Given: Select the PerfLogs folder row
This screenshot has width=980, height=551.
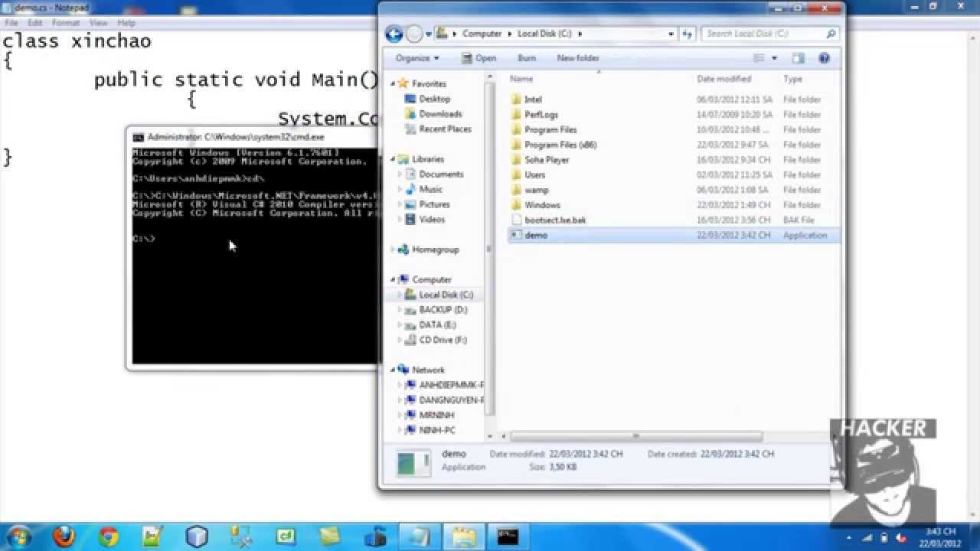Looking at the screenshot, I should [x=673, y=115].
